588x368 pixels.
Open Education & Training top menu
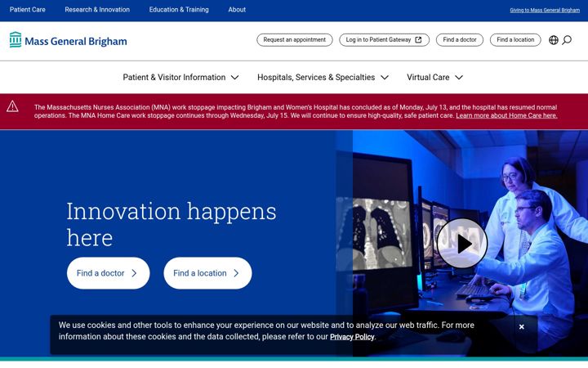tap(179, 10)
